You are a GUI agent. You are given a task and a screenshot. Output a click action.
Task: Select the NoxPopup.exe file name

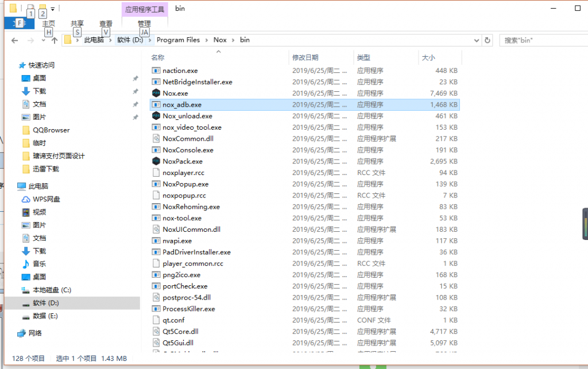tap(185, 184)
